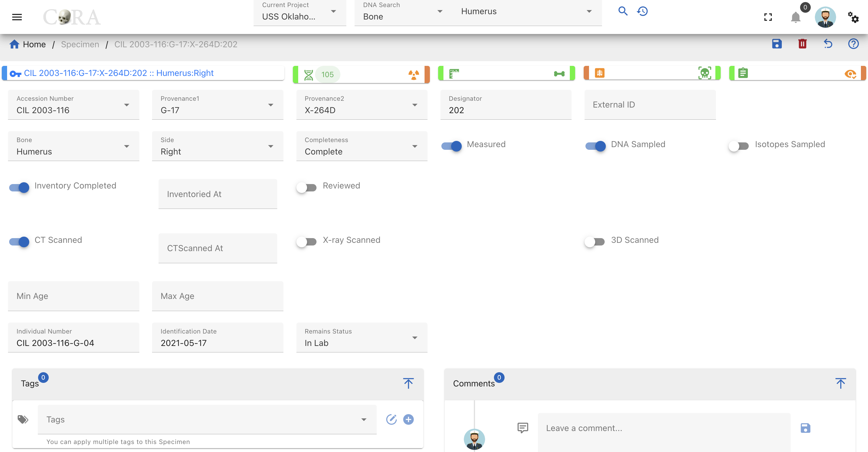Enable the Isotopes Sampled switch
868x452 pixels.
tap(738, 146)
